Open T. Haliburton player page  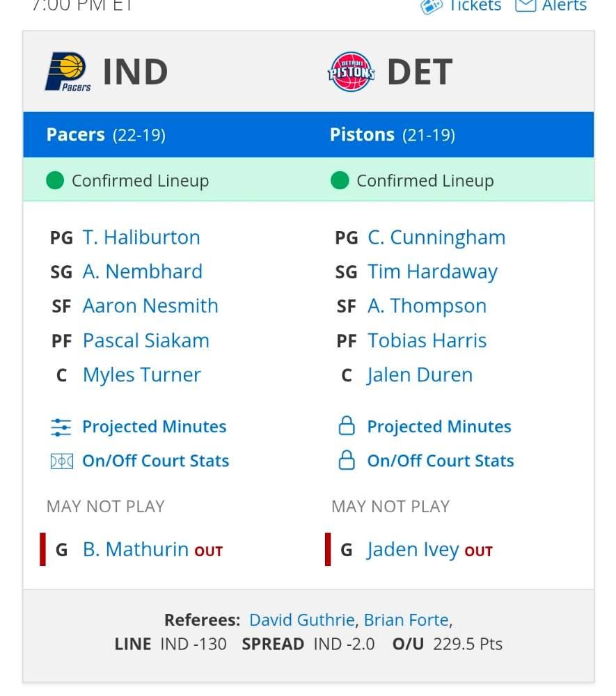(x=141, y=237)
